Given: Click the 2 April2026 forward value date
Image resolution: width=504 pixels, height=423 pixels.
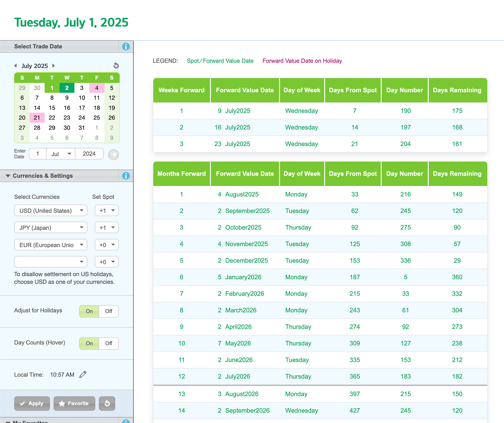Looking at the screenshot, I should coord(235,327).
